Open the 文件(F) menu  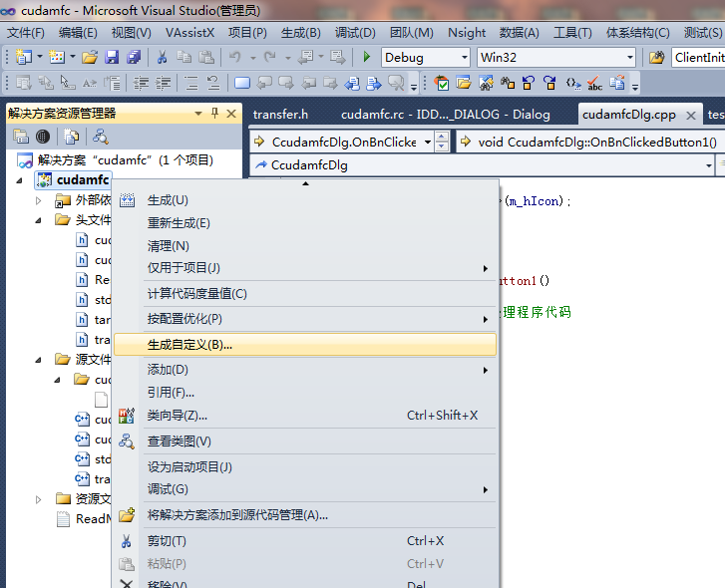[26, 33]
